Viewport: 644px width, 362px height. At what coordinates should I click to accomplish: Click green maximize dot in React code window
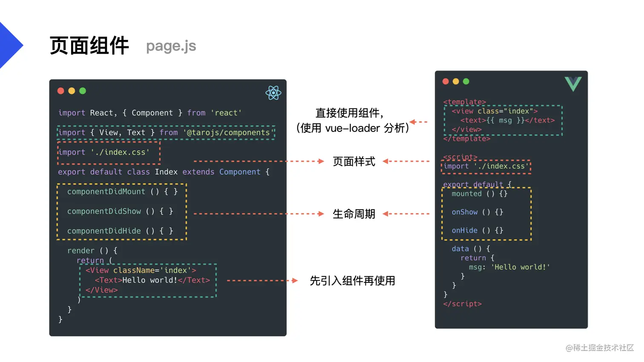click(x=83, y=91)
